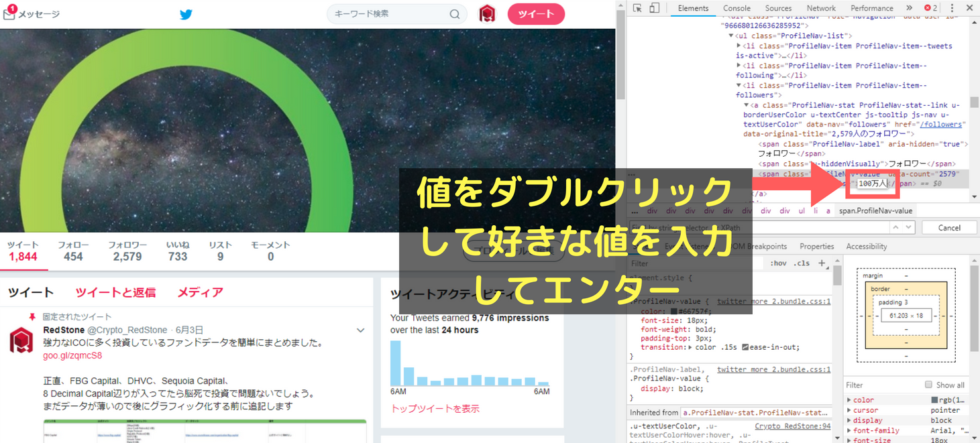Activate the inspect element picker icon
The image size is (980, 443).
point(637,8)
